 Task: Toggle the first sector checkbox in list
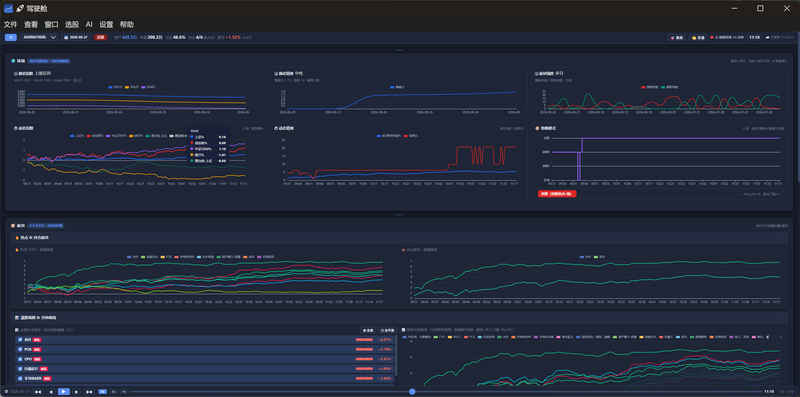(20, 339)
